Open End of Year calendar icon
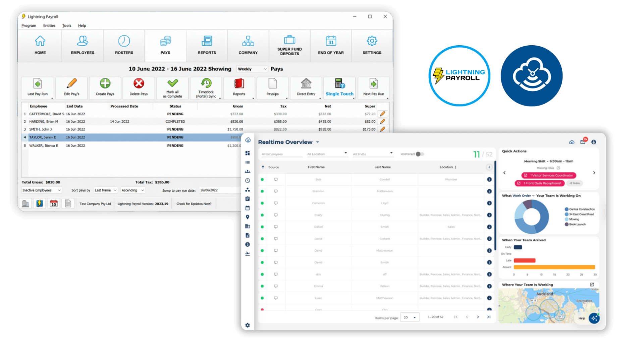 pyautogui.click(x=331, y=41)
